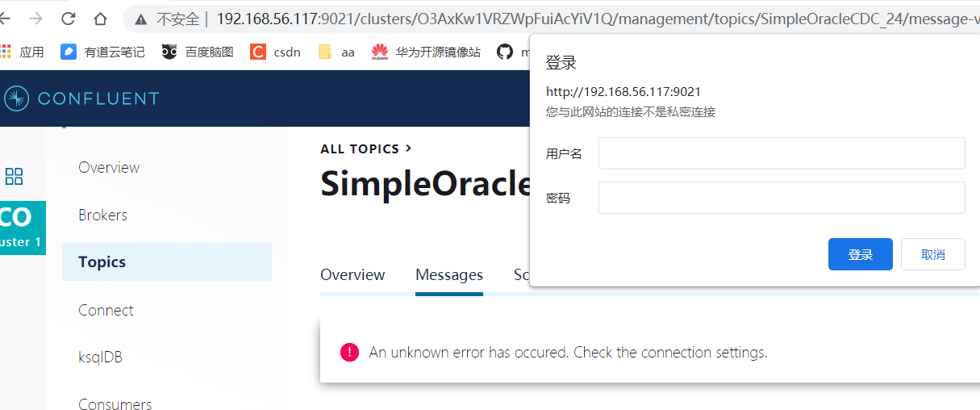Viewport: 980px width, 410px height.
Task: Open Connect in the sidebar
Action: point(106,310)
